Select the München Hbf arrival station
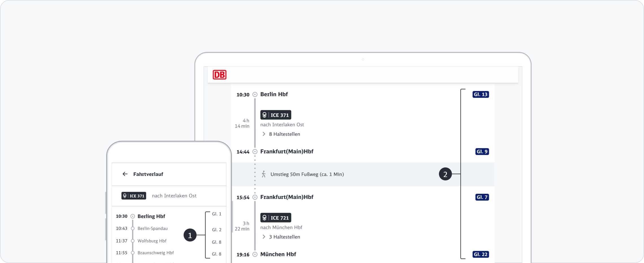Image resolution: width=644 pixels, height=263 pixels. (278, 254)
